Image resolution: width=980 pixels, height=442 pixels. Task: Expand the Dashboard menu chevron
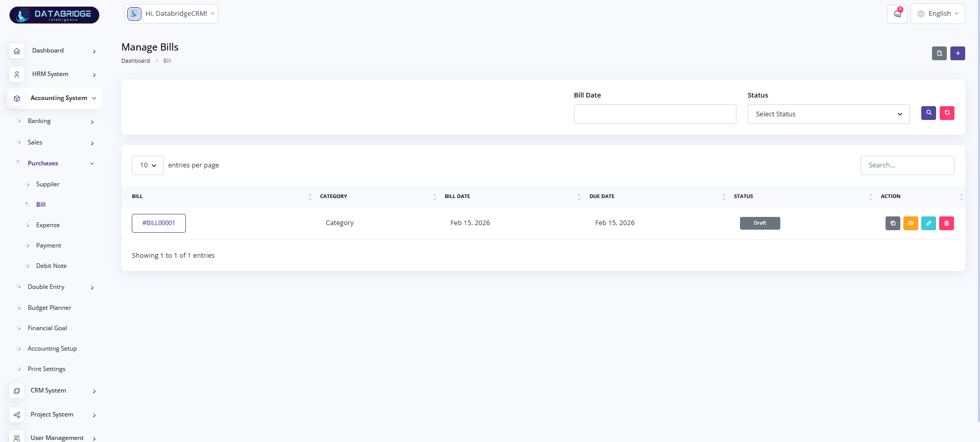pyautogui.click(x=94, y=52)
